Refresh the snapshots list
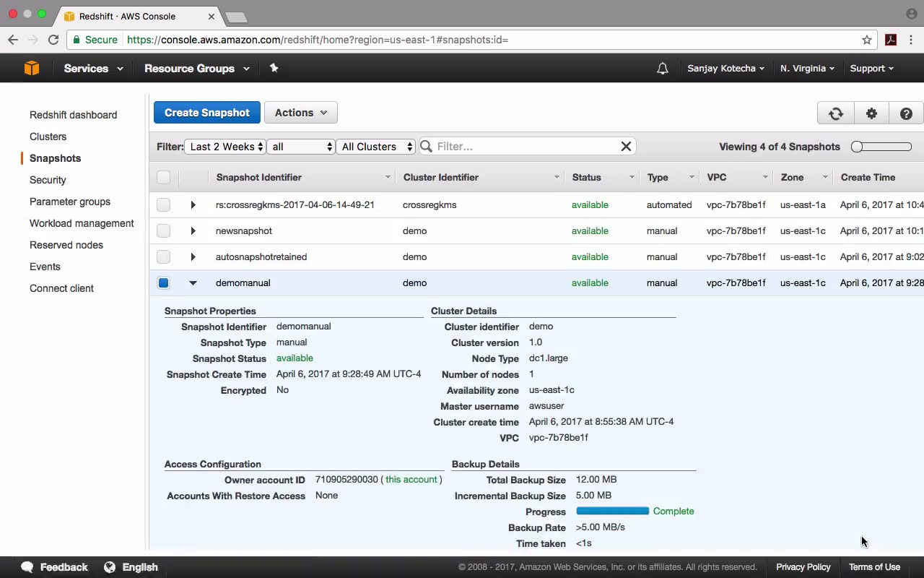Image resolution: width=924 pixels, height=578 pixels. pyautogui.click(x=836, y=113)
